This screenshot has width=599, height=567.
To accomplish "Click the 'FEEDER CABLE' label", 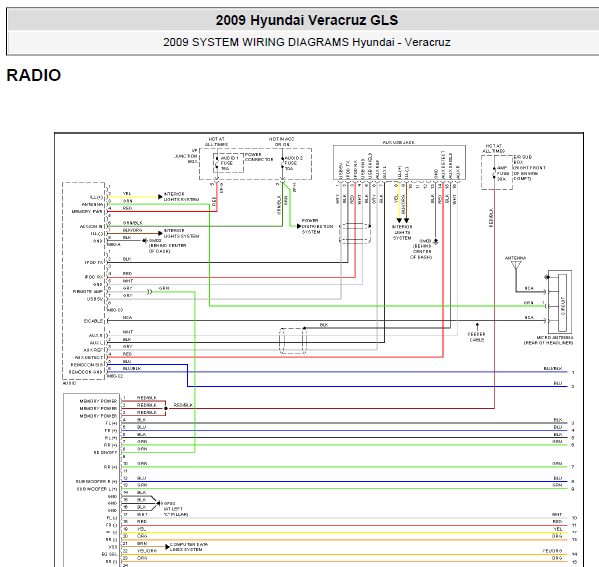I will pyautogui.click(x=476, y=337).
